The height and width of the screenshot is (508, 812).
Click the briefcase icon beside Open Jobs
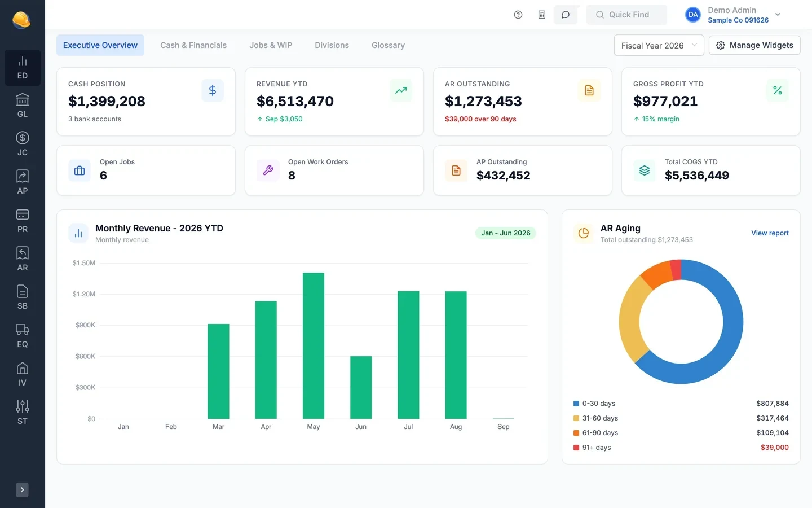80,170
